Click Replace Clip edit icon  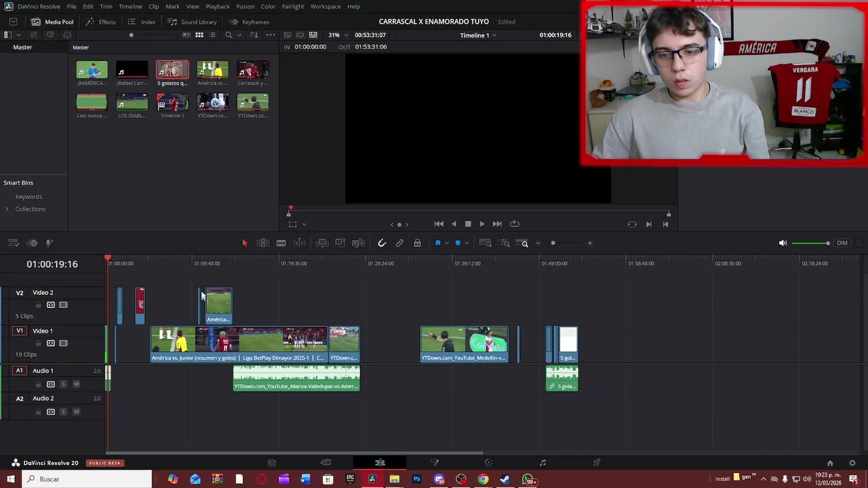tap(359, 243)
